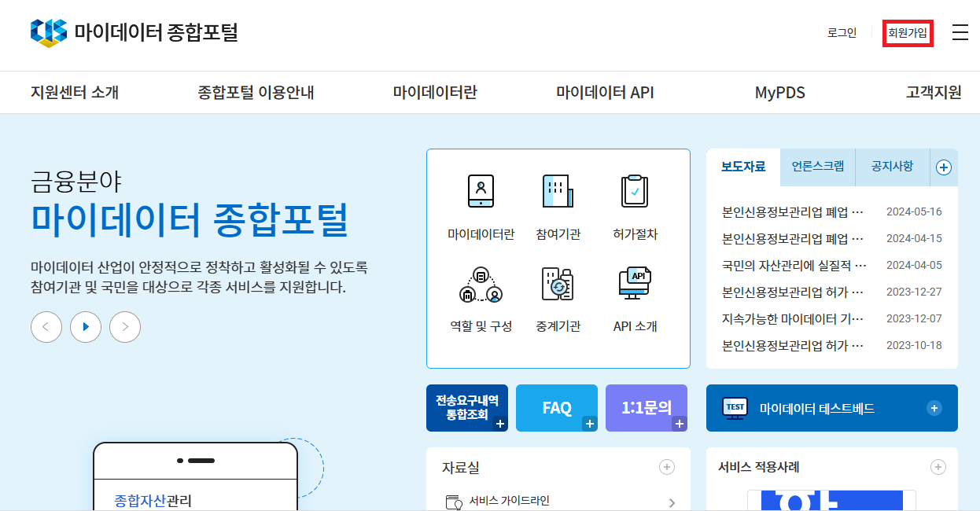Open the 고객지원 menu

tap(932, 92)
